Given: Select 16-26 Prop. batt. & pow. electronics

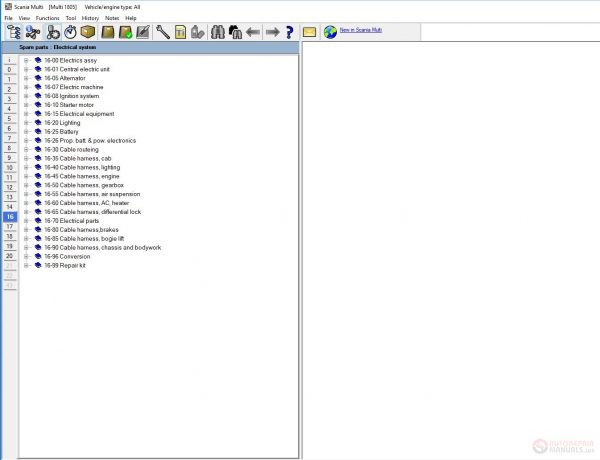Looking at the screenshot, I should [90, 141].
